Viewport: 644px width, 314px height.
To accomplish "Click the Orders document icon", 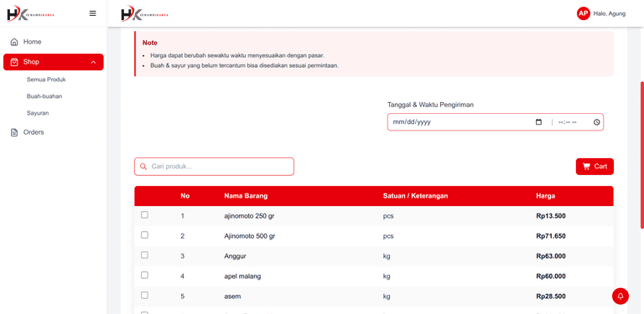I will coord(14,132).
